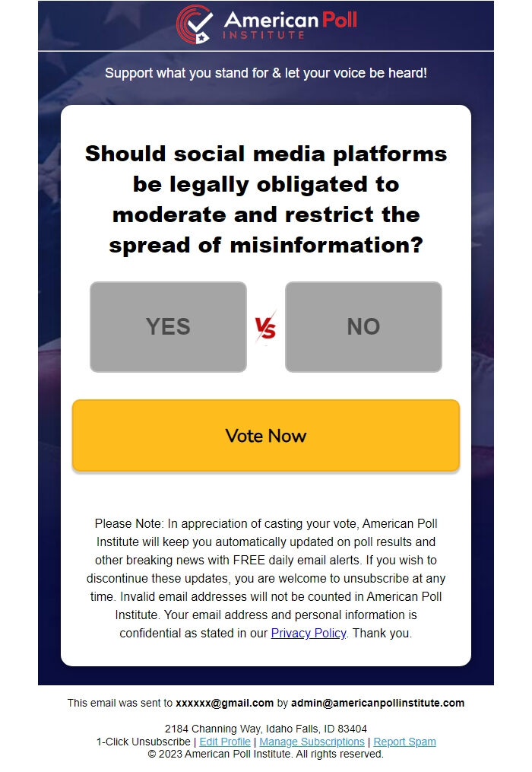Click the 'This email was sent to' text
Image resolution: width=532 pixels, height=772 pixels.
pyautogui.click(x=120, y=703)
